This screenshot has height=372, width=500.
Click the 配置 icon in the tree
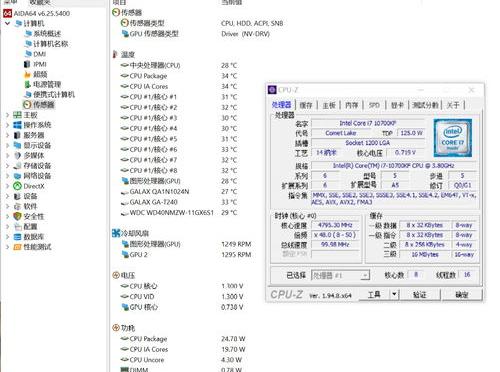point(18,227)
